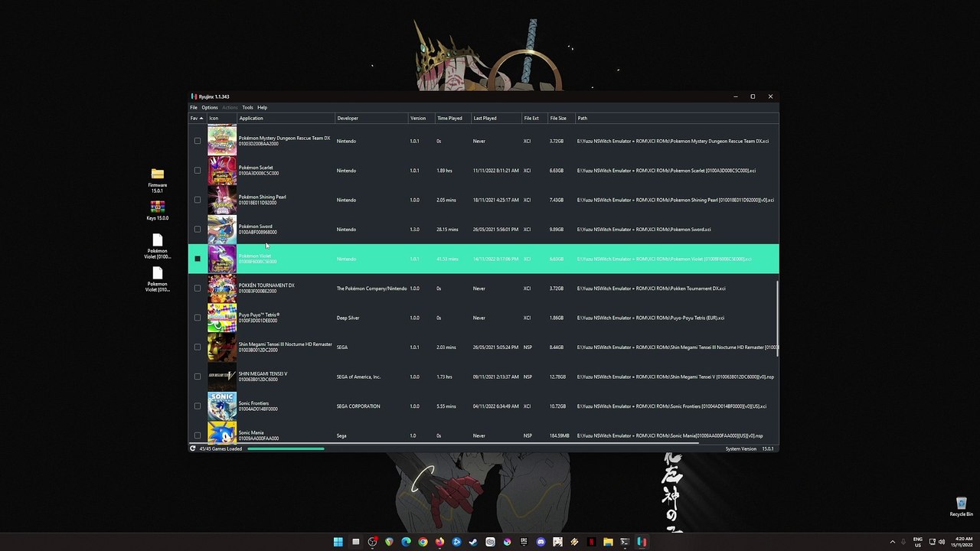Select the Firmware 15.0.1 folder on desktop
980x551 pixels.
coord(157,181)
